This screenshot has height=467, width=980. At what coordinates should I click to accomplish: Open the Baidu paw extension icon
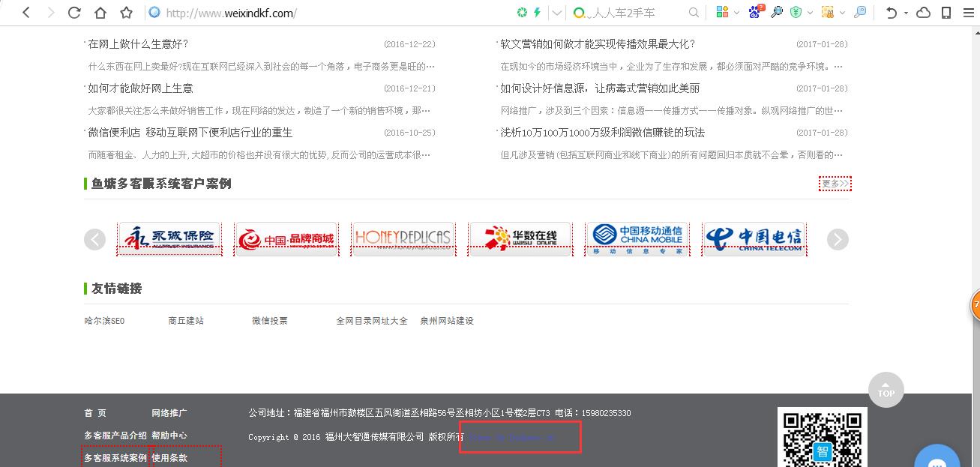click(757, 12)
